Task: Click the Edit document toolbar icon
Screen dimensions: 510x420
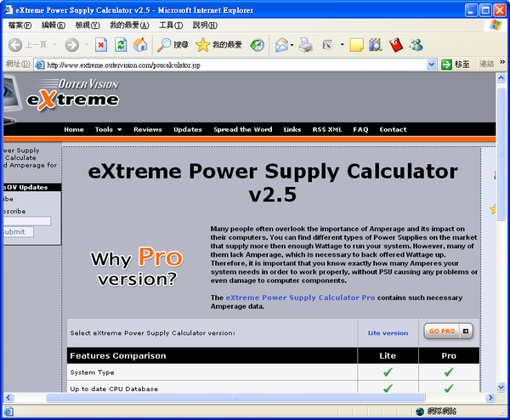Action: pyautogui.click(x=328, y=44)
